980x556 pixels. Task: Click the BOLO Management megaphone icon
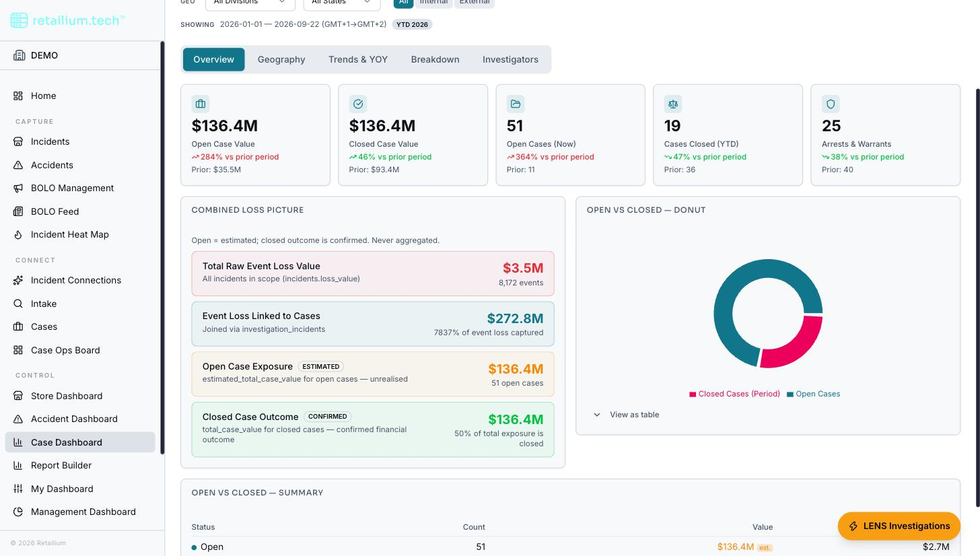(18, 188)
